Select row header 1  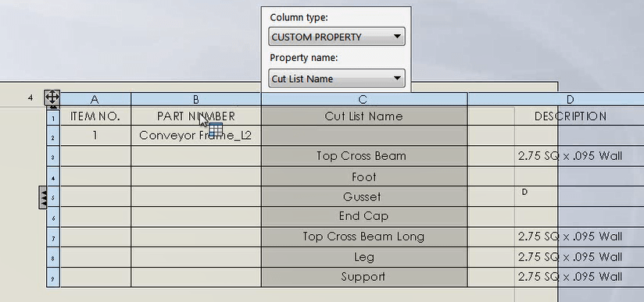click(53, 117)
